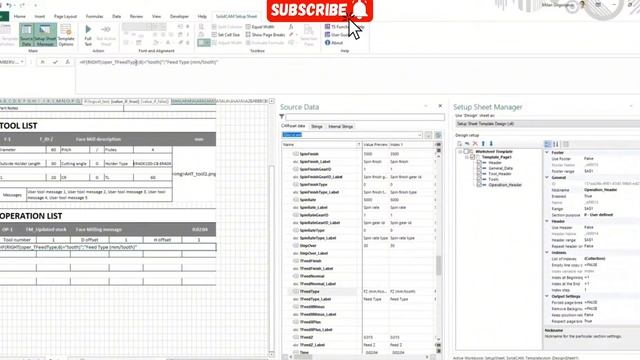Toggle Show Page Breaks in the toolbox
Image resolution: width=640 pixels, height=360 pixels.
(265, 35)
